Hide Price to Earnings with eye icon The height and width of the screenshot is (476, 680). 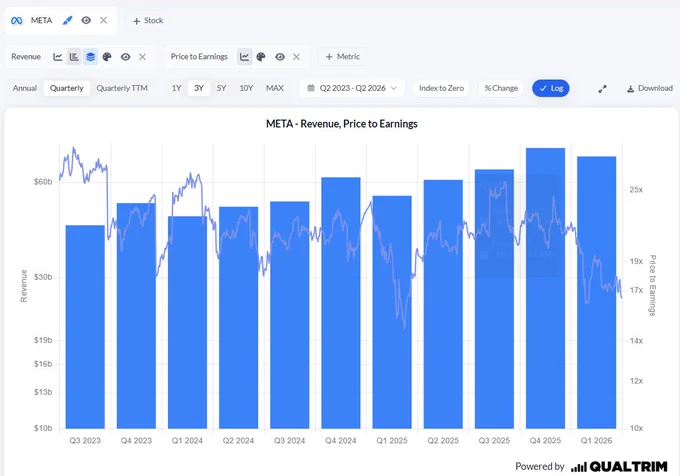(x=280, y=57)
